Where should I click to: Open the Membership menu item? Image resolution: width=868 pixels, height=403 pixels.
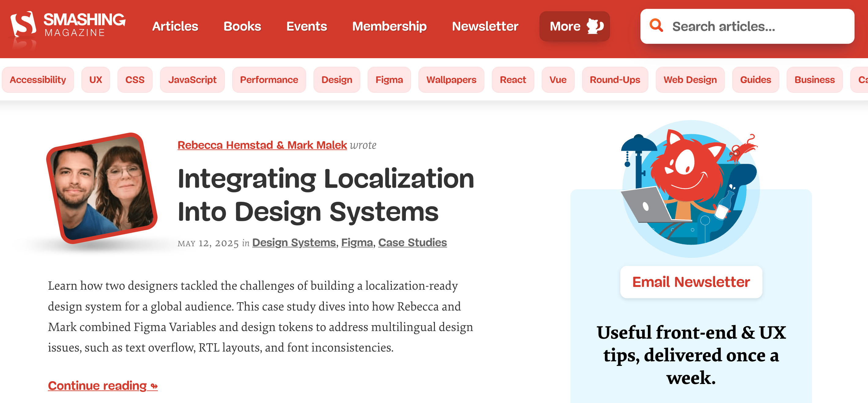pyautogui.click(x=389, y=26)
